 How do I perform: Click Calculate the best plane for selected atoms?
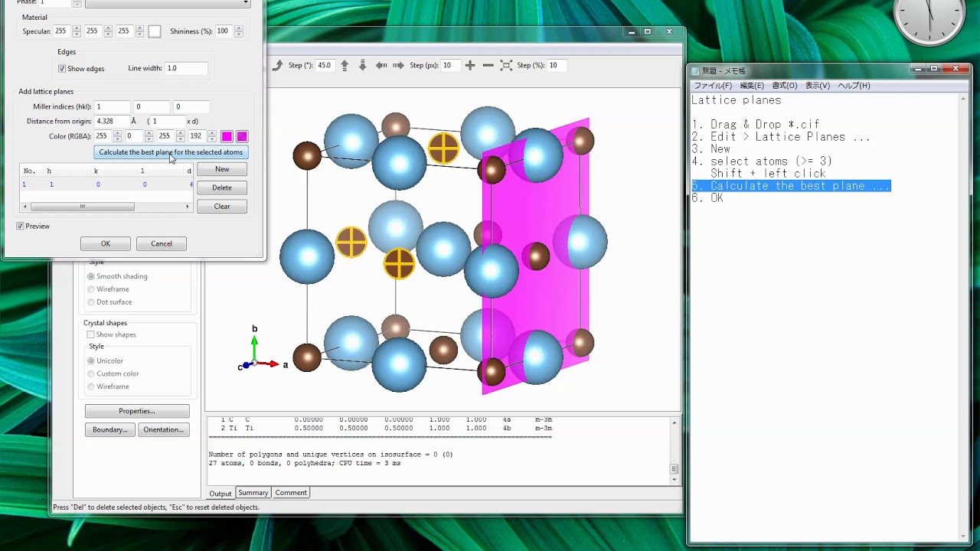[x=171, y=152]
